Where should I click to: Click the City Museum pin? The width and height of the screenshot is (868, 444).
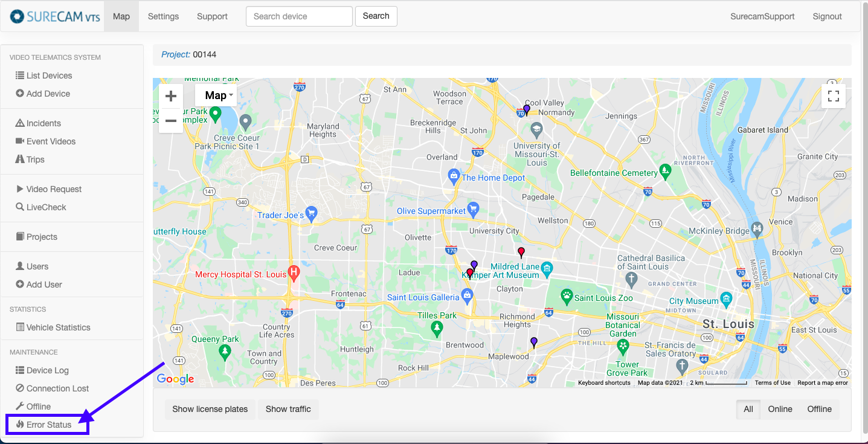(727, 299)
